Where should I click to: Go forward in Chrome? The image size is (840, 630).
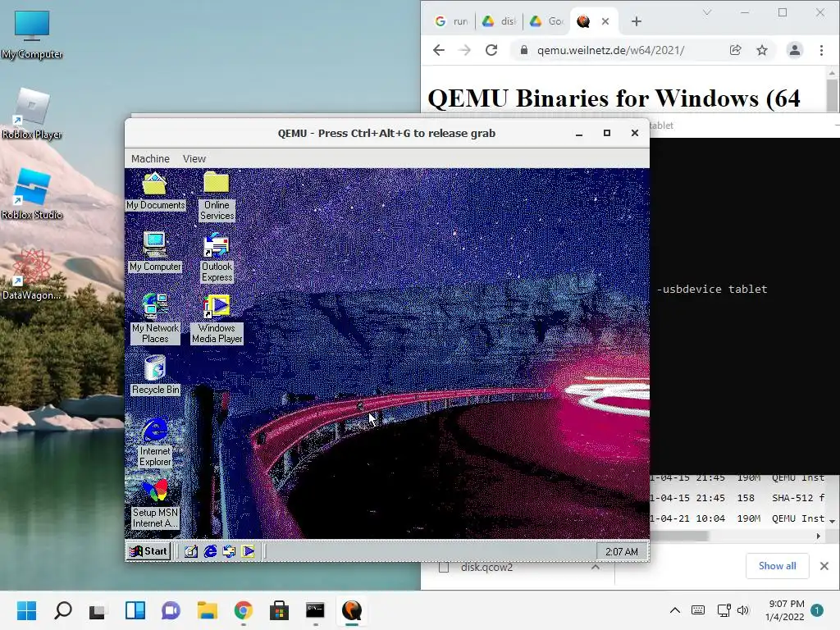[465, 50]
